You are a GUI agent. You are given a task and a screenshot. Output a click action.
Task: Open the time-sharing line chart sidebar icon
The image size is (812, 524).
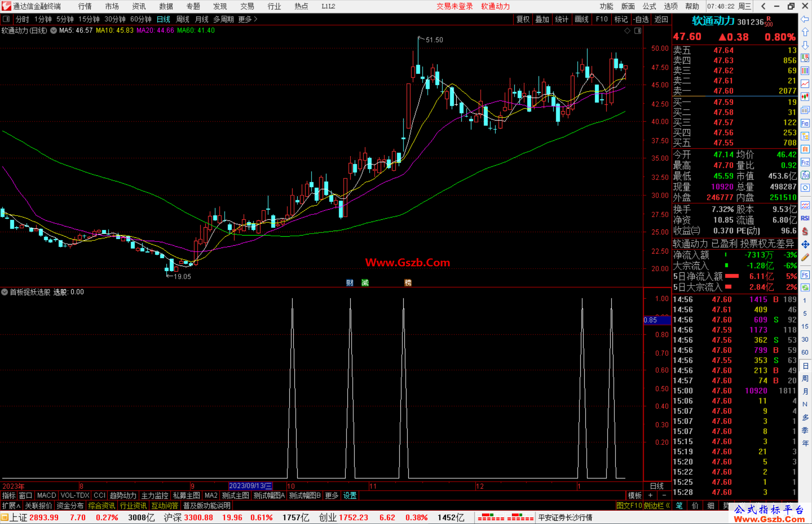805,84
